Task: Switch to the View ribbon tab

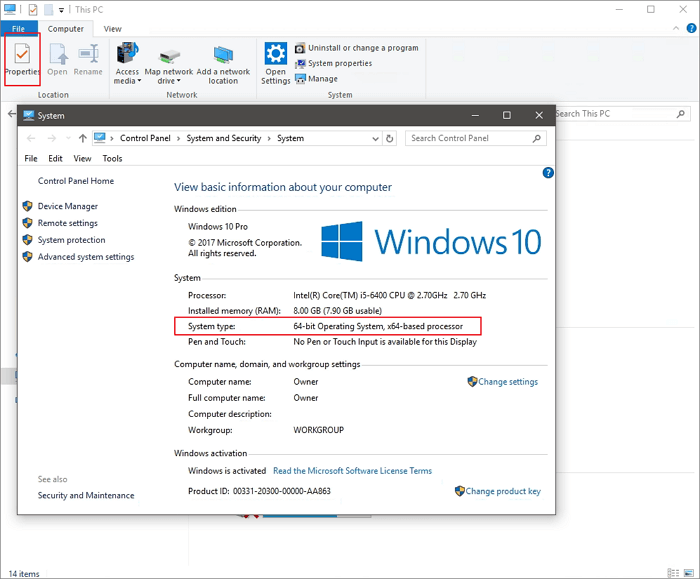Action: coord(112,29)
